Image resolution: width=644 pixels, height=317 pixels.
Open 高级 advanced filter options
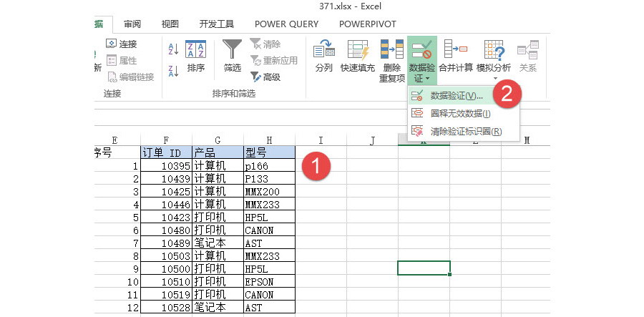[265, 77]
